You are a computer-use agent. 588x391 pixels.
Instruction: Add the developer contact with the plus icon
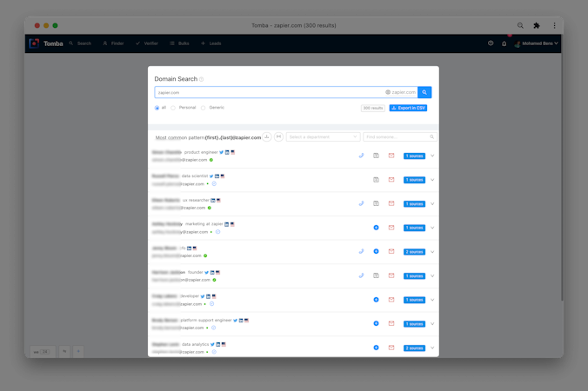click(x=376, y=300)
